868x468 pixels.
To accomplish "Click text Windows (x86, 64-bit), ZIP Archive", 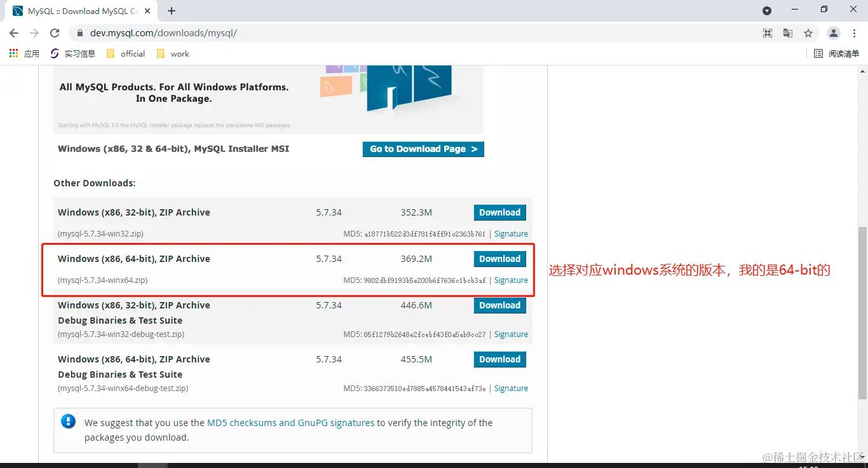I will pyautogui.click(x=134, y=259).
